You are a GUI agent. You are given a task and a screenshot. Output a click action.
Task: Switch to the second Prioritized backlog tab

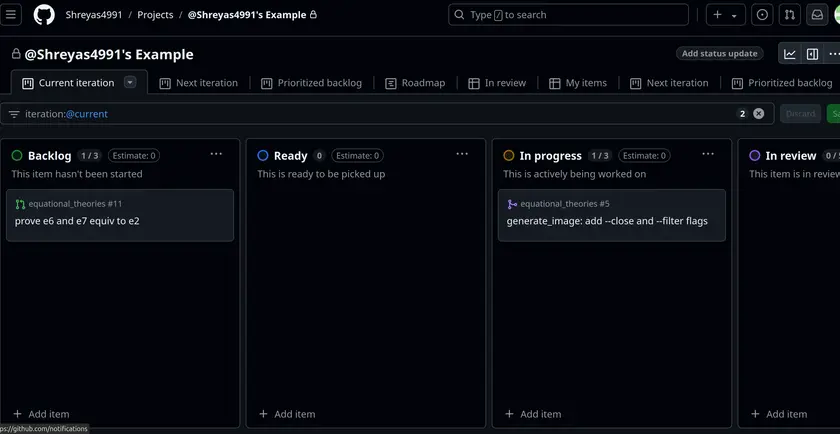click(782, 83)
